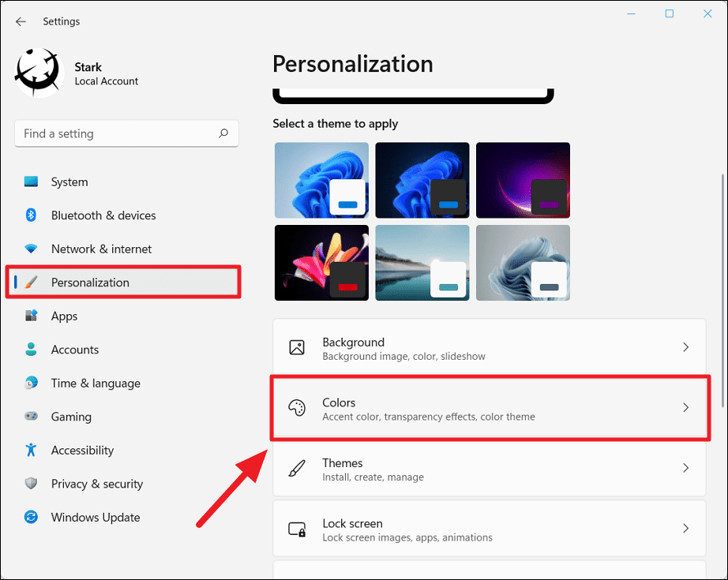Click the Stark account name
Viewport: 728px width, 580px height.
tap(88, 67)
